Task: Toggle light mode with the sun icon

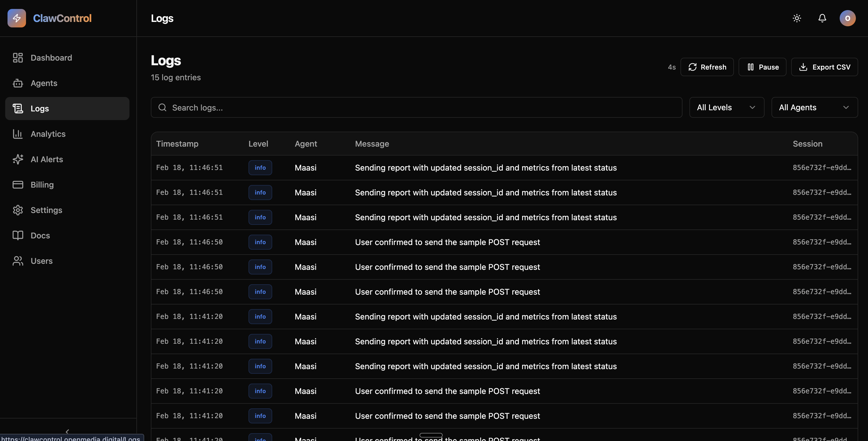Action: click(797, 18)
